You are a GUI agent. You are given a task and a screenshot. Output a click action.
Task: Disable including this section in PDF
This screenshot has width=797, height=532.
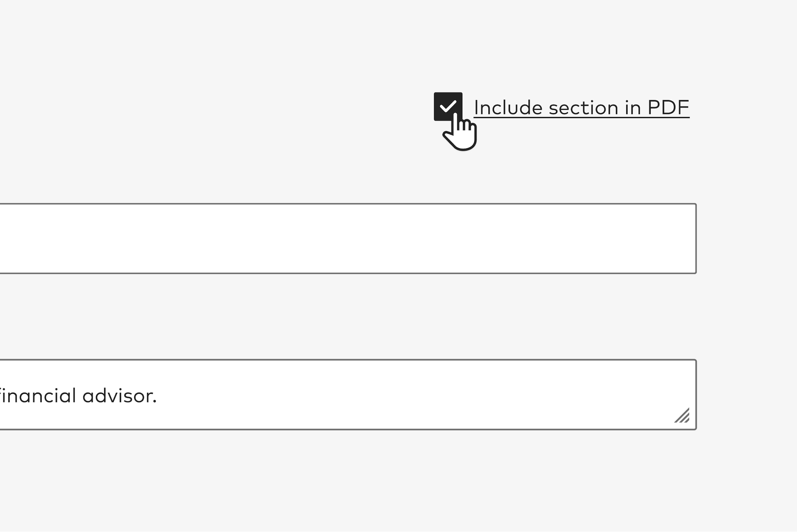[x=448, y=106]
